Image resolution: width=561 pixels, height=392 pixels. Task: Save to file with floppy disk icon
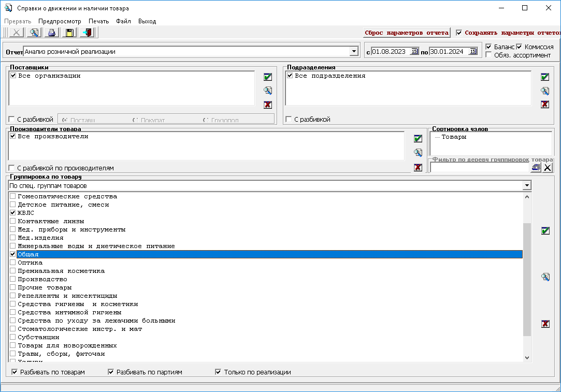coord(69,33)
